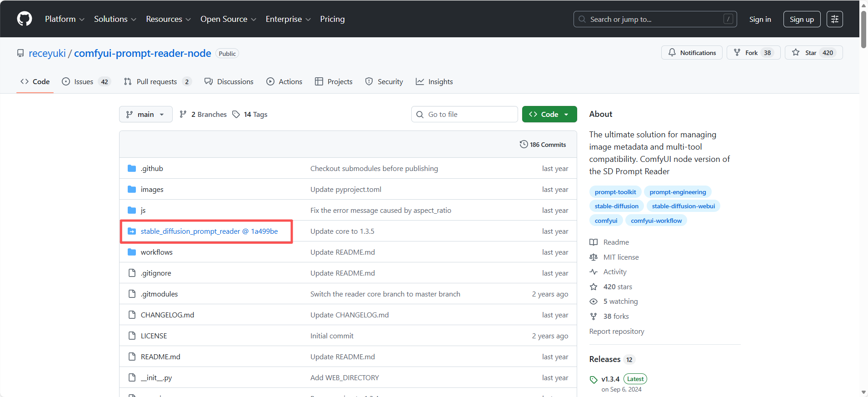Click Report repository link
The width and height of the screenshot is (868, 397).
pyautogui.click(x=617, y=332)
